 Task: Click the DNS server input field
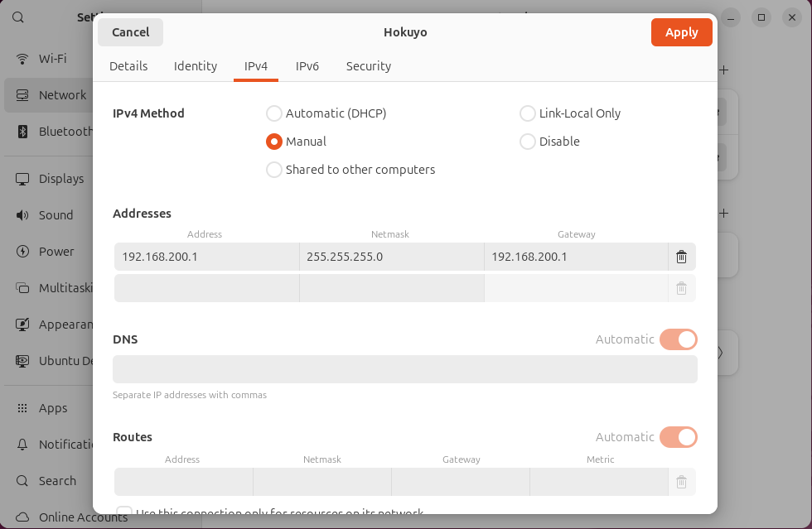pos(404,369)
